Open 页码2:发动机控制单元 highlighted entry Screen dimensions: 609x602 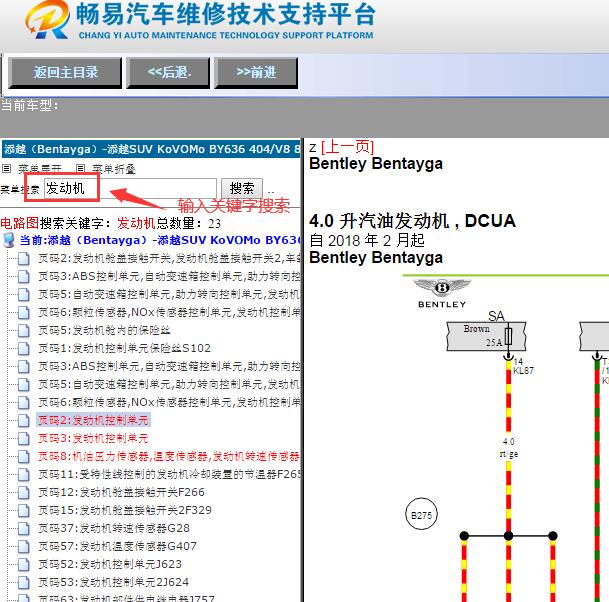tap(93, 420)
